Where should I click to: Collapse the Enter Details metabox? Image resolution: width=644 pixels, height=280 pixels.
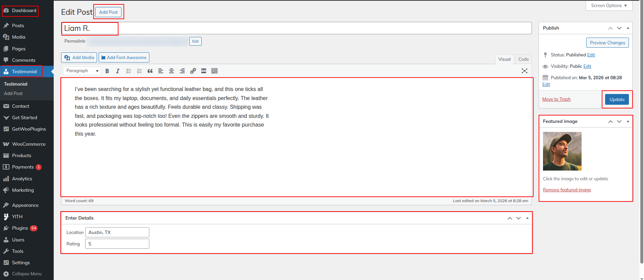coord(527,218)
